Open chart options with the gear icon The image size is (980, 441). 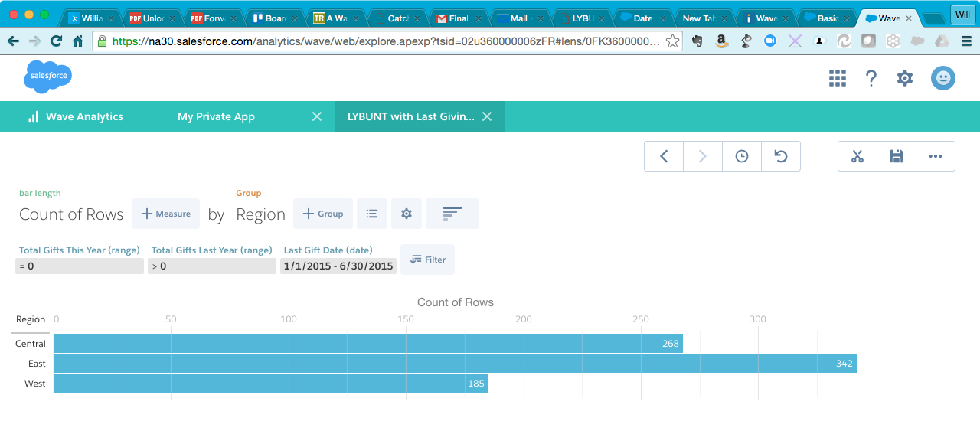click(x=407, y=214)
